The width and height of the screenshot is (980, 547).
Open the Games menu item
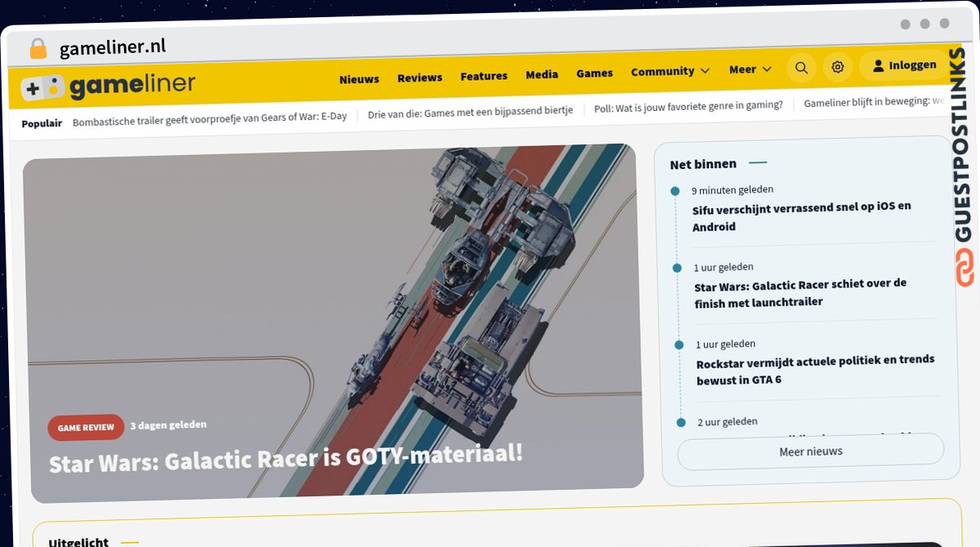point(595,73)
